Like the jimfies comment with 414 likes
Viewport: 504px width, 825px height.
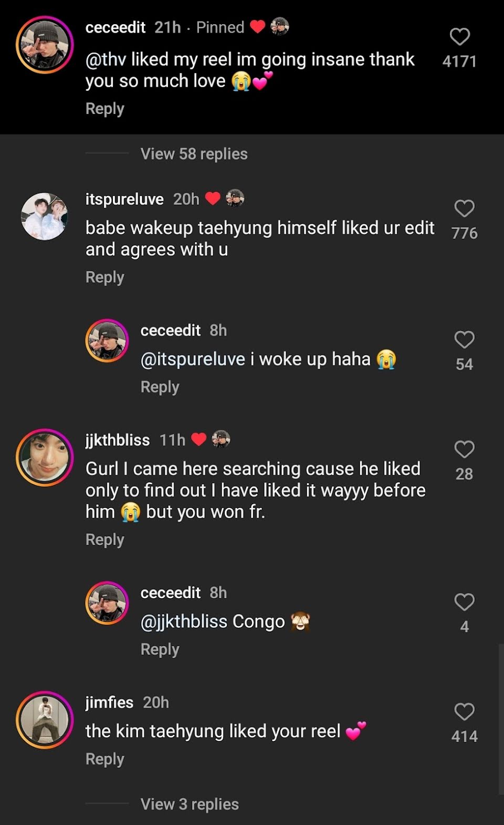point(464,712)
